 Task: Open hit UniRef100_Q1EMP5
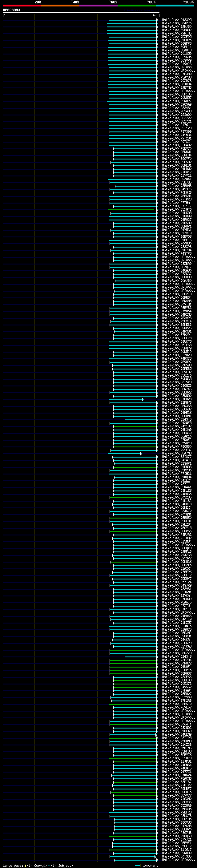tap(177, 40)
